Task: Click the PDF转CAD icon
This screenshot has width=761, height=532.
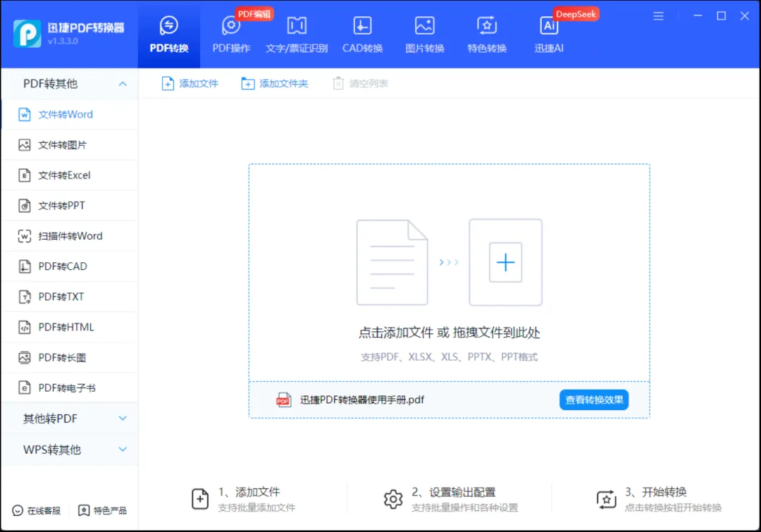Action: coord(24,266)
